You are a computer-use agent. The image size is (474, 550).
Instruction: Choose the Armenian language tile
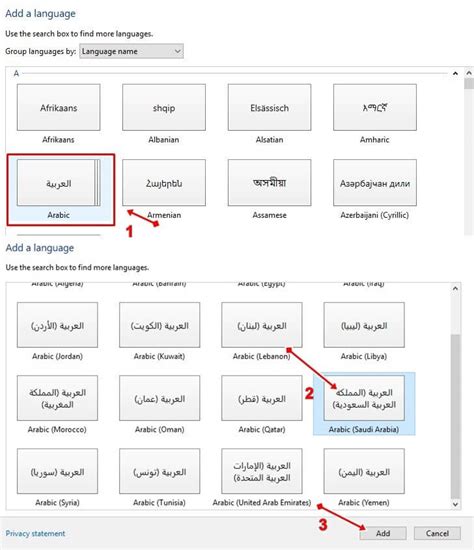(x=164, y=183)
